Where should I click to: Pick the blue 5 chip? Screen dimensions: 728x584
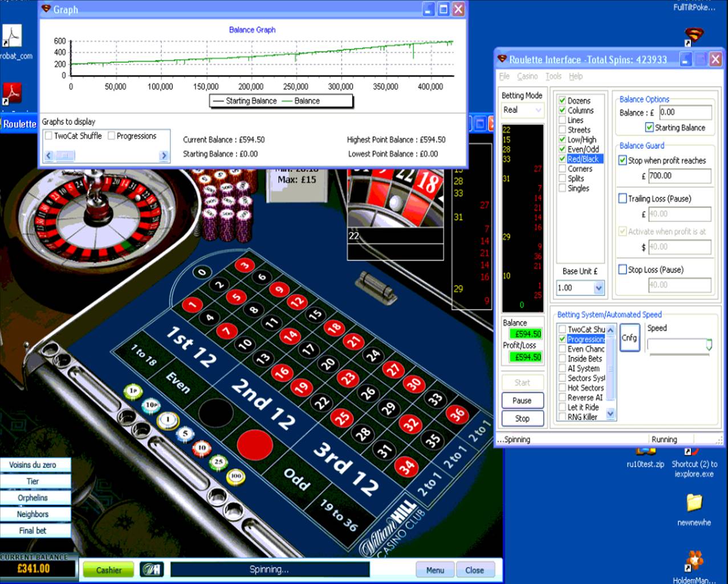(x=185, y=434)
